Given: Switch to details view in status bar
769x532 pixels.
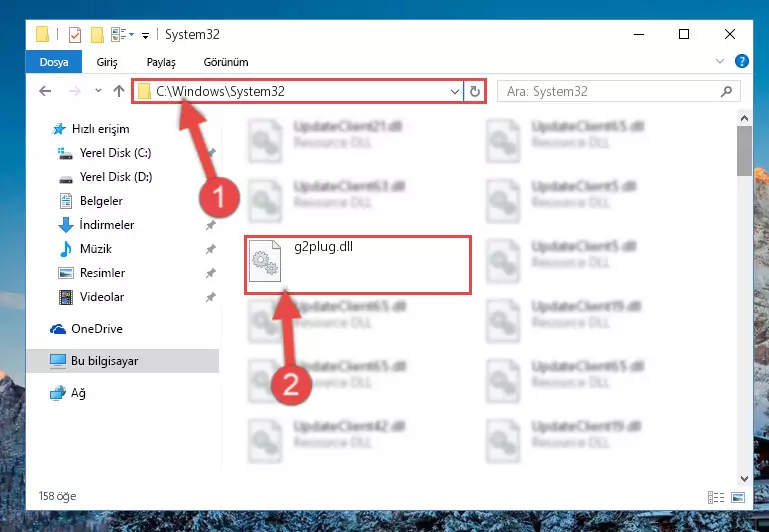Looking at the screenshot, I should coord(716,498).
